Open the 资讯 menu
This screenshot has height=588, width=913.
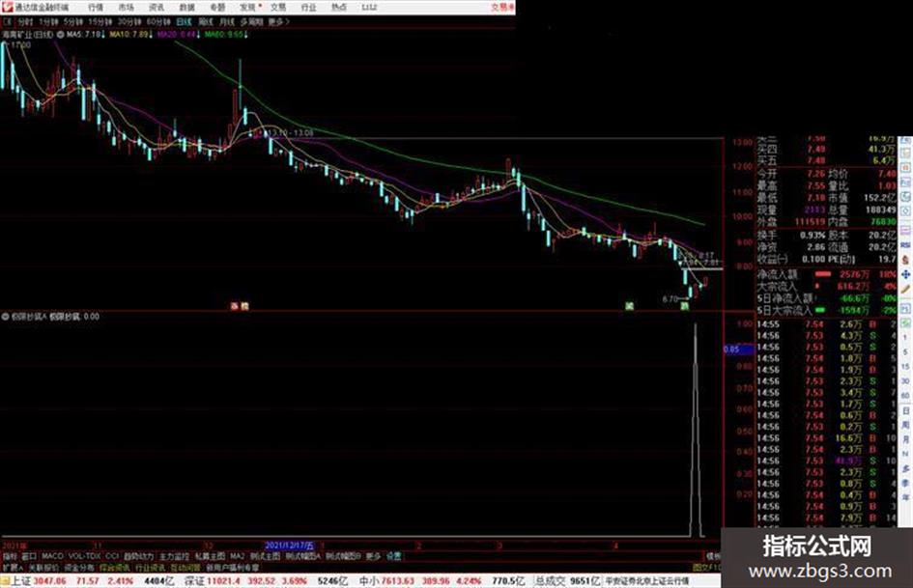[157, 7]
